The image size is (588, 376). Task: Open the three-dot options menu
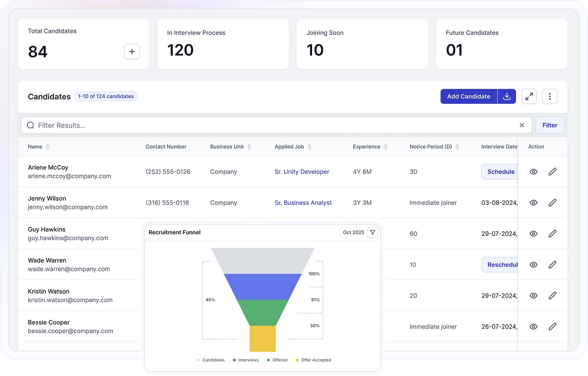(549, 96)
